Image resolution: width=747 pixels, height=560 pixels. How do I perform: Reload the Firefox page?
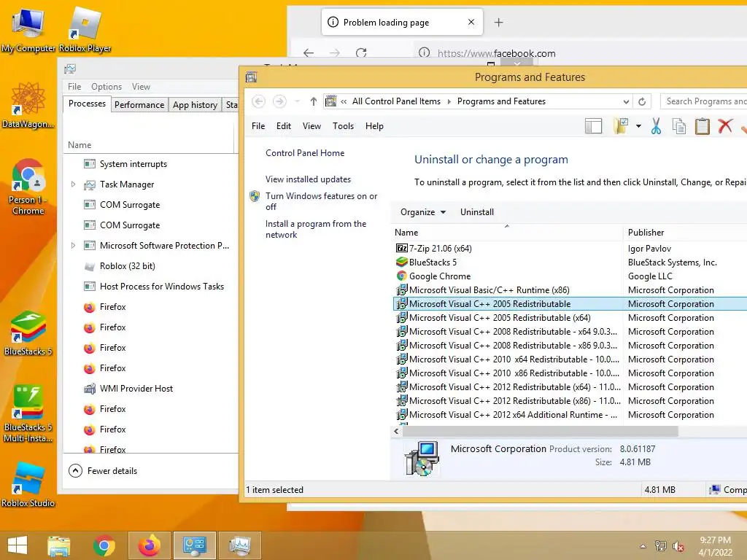coord(361,52)
